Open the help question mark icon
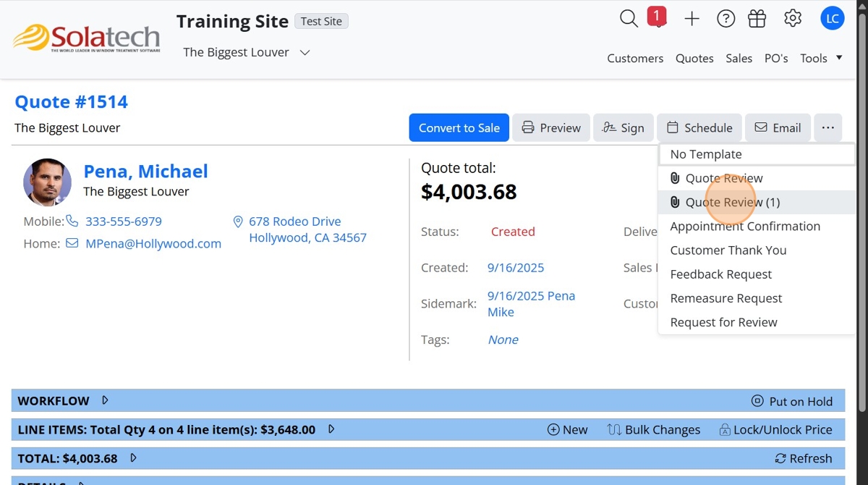The height and width of the screenshot is (485, 868). click(726, 19)
